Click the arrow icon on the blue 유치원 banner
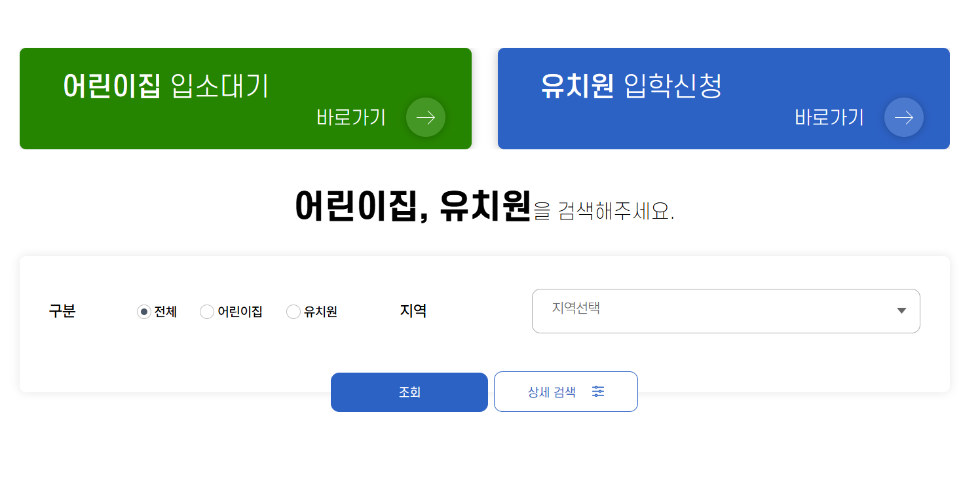The width and height of the screenshot is (980, 482). click(x=904, y=117)
